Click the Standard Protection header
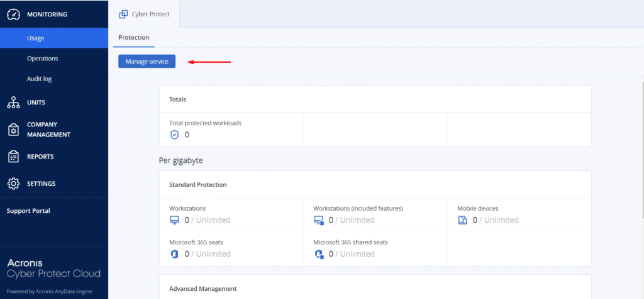Image resolution: width=644 pixels, height=299 pixels. coord(375,184)
